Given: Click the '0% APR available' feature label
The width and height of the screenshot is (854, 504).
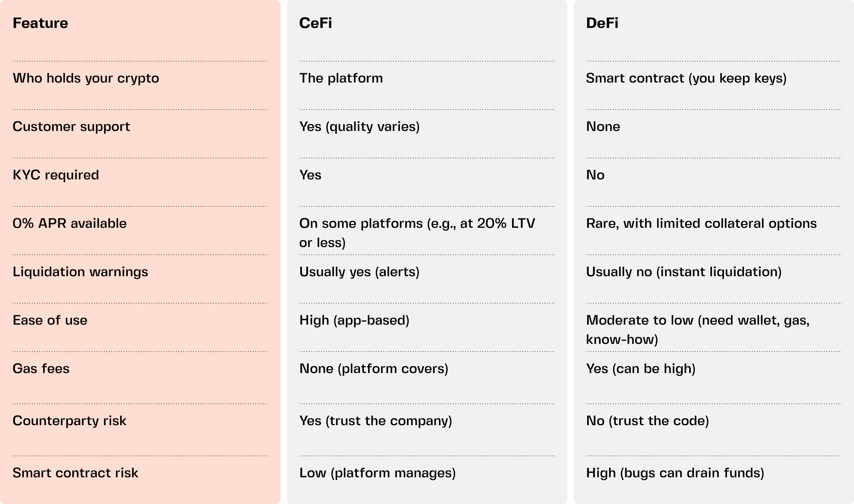Looking at the screenshot, I should coord(70,223).
